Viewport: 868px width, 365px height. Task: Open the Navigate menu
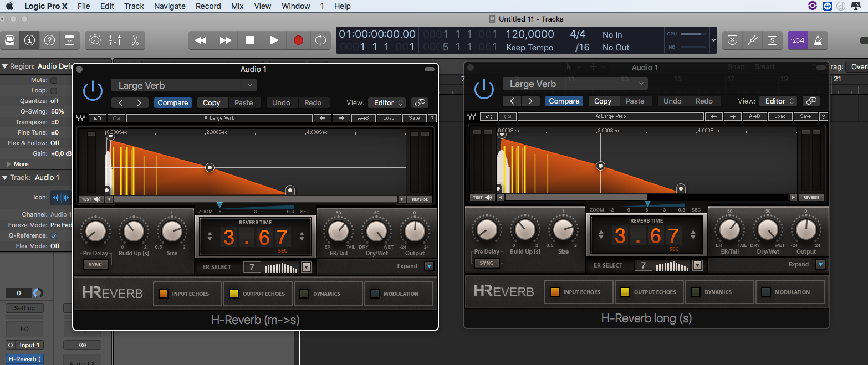point(170,6)
